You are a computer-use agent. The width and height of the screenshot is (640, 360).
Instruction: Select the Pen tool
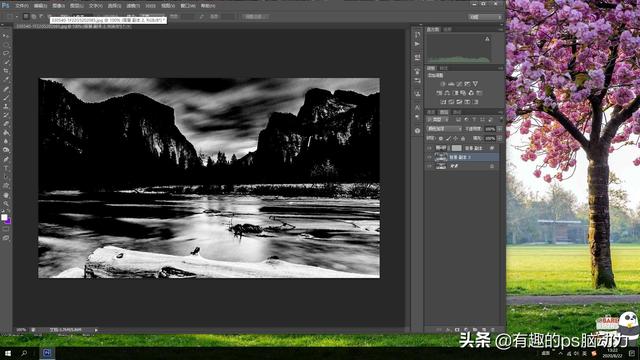pyautogui.click(x=6, y=159)
